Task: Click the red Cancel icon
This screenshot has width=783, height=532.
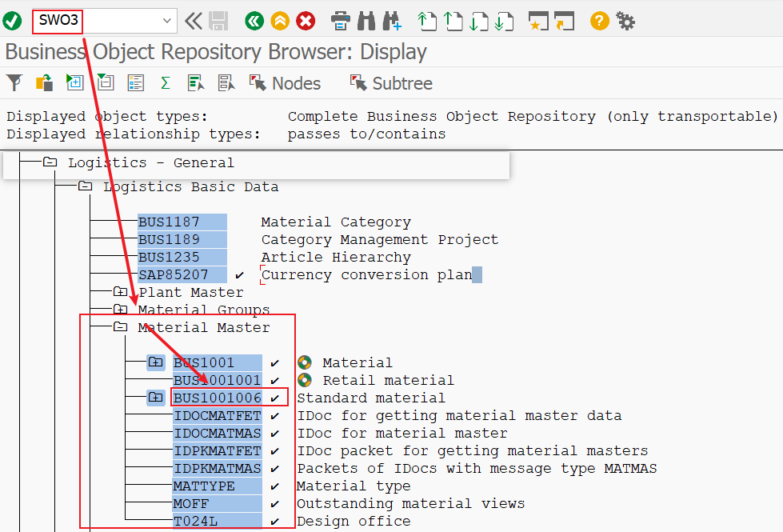Action: 306,21
